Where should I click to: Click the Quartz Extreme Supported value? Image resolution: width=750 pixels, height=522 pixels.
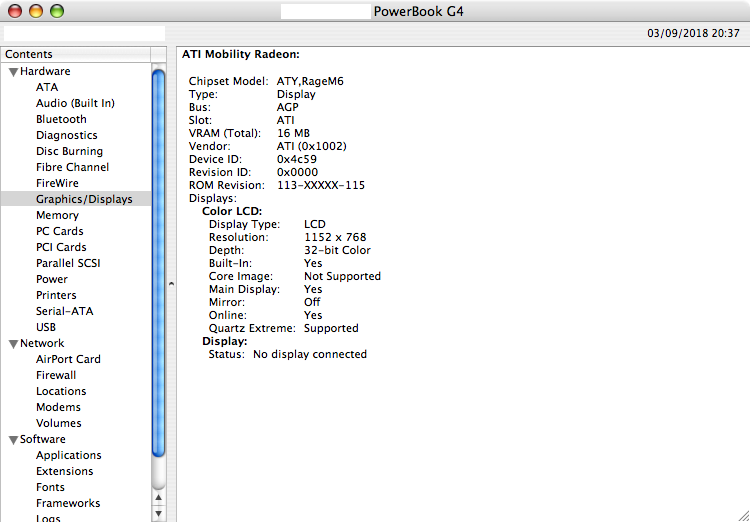(x=331, y=329)
